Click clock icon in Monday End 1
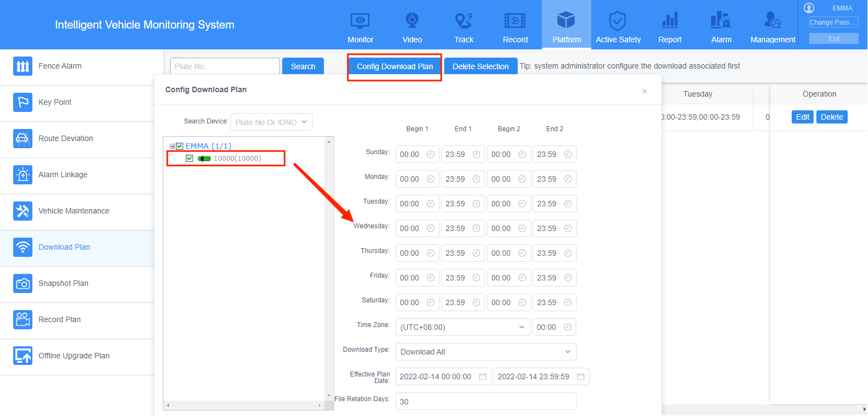The width and height of the screenshot is (868, 416). tap(476, 179)
